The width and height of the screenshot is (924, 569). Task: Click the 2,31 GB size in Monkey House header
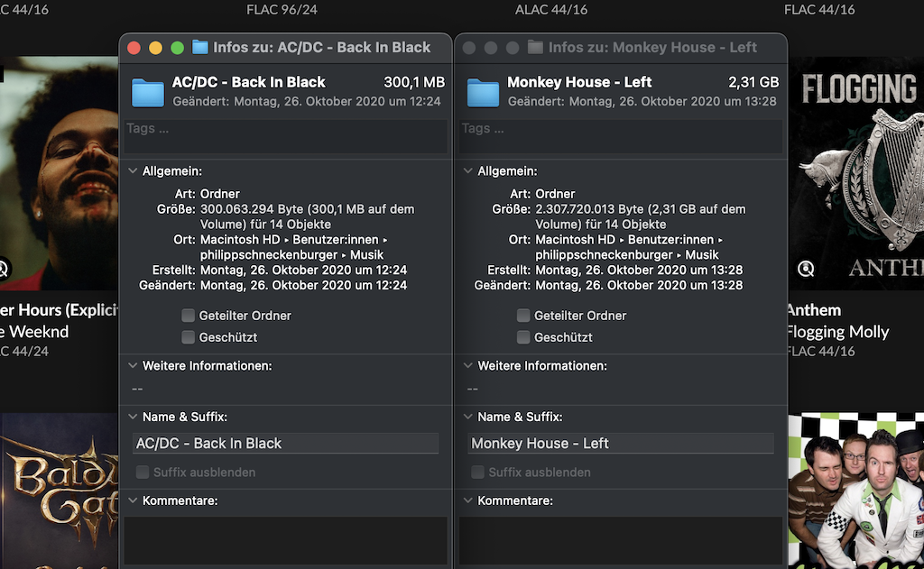tap(753, 82)
